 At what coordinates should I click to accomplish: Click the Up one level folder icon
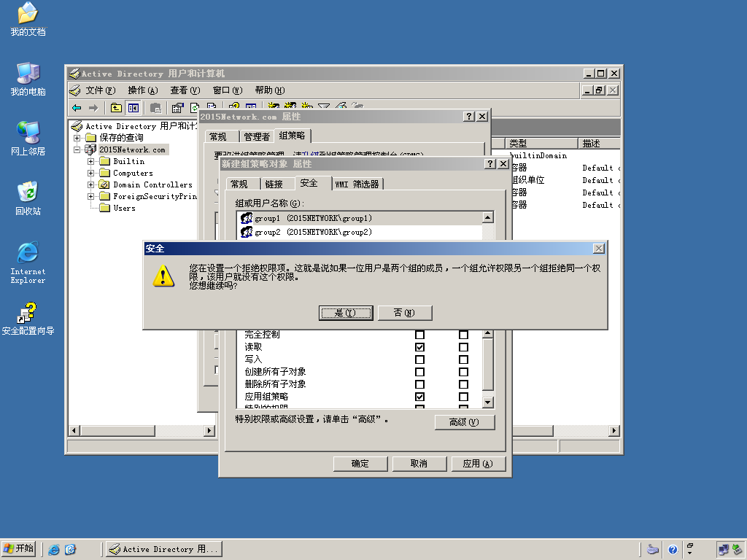116,108
